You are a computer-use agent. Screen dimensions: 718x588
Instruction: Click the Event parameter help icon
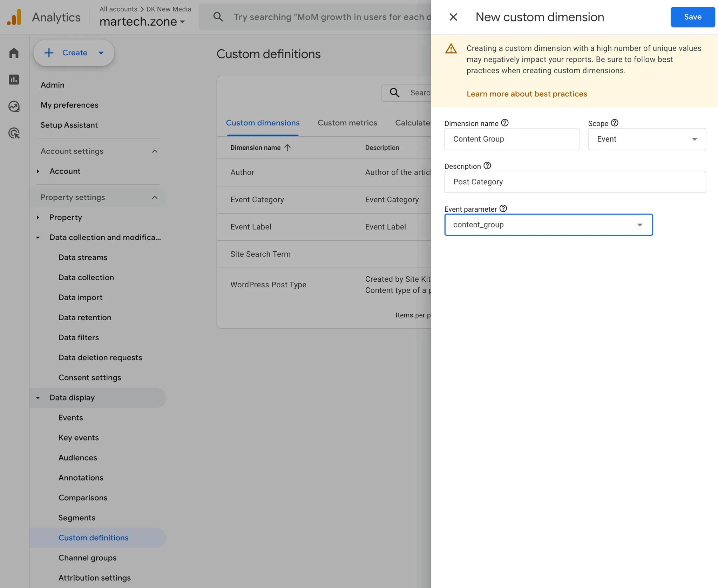click(x=503, y=209)
